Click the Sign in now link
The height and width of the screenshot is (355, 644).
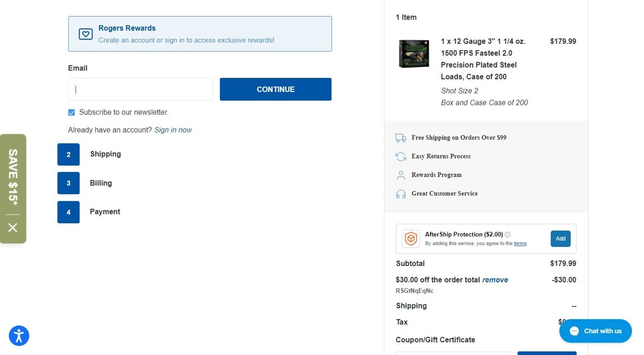(x=173, y=130)
